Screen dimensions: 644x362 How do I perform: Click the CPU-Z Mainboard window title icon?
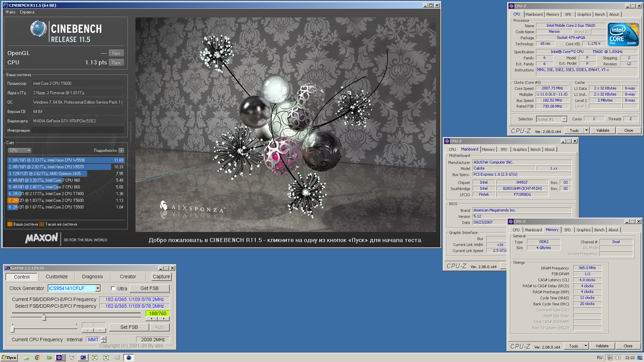(447, 141)
